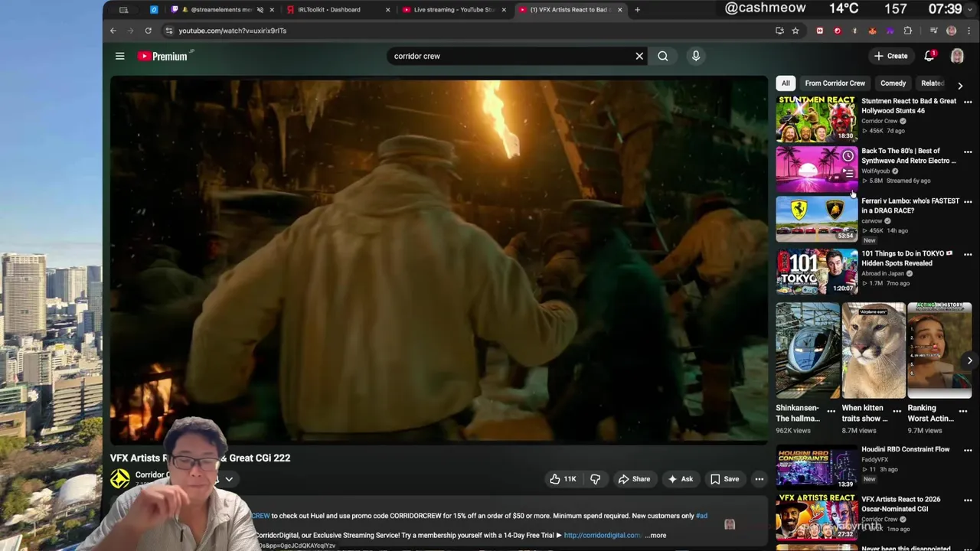Add synthwave video to Watch Later clock icon

[848, 156]
